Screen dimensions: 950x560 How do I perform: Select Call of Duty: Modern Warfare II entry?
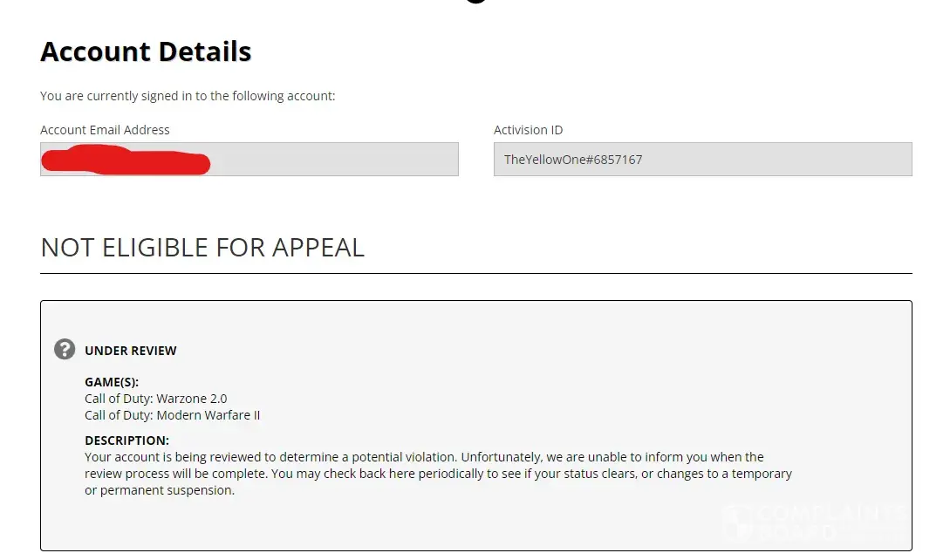point(172,415)
